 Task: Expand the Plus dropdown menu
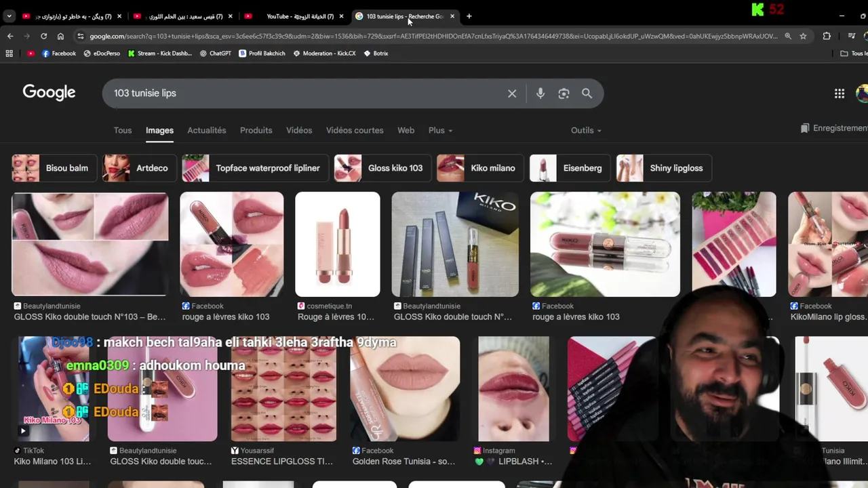440,130
